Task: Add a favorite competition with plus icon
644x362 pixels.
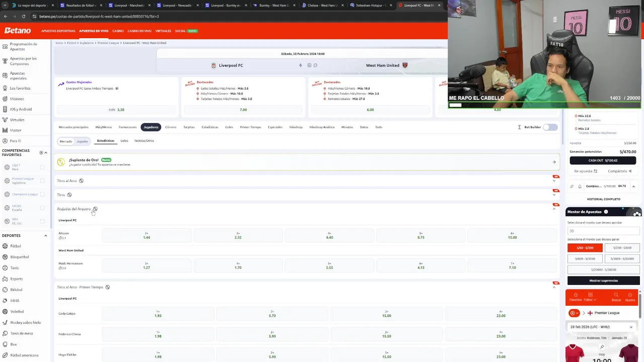Action: pos(41,152)
